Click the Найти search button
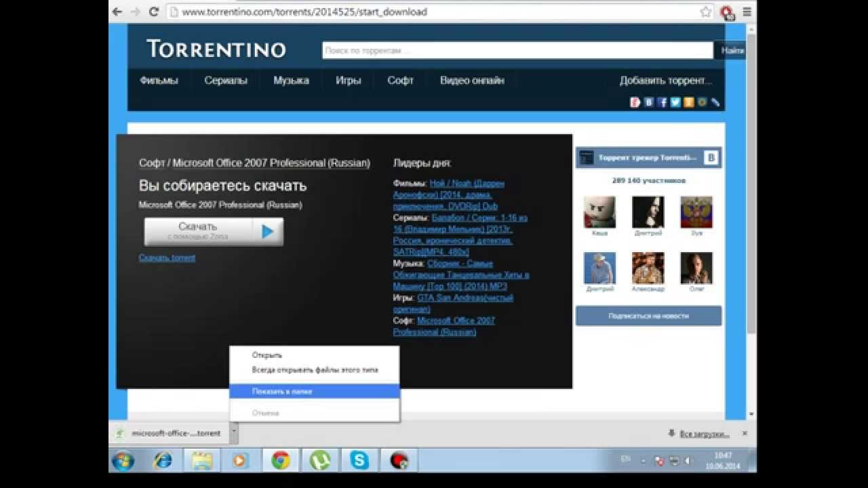 point(733,50)
